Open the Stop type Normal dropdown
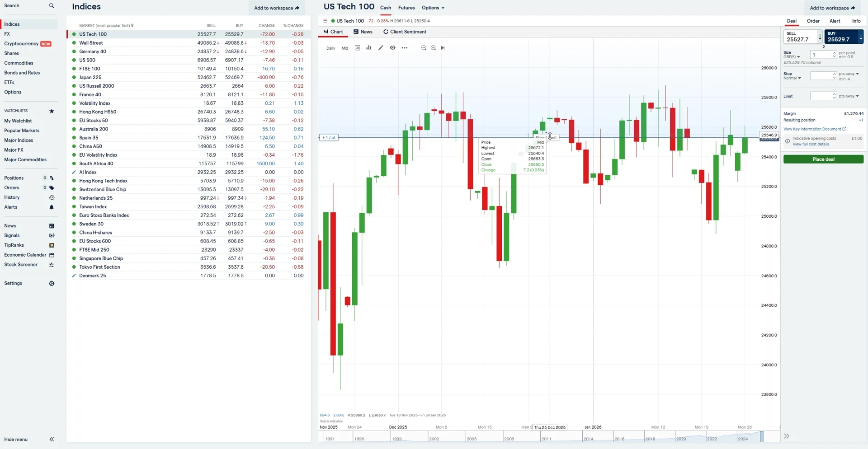The width and height of the screenshot is (868, 449). (792, 78)
